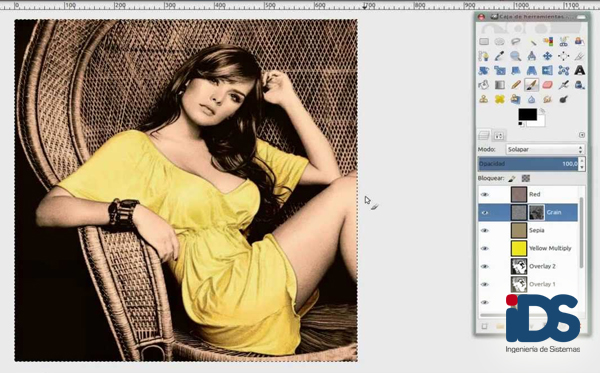Open the Modo dropdown showing Solapar
Viewport: 600px width, 373px height.
[545, 149]
